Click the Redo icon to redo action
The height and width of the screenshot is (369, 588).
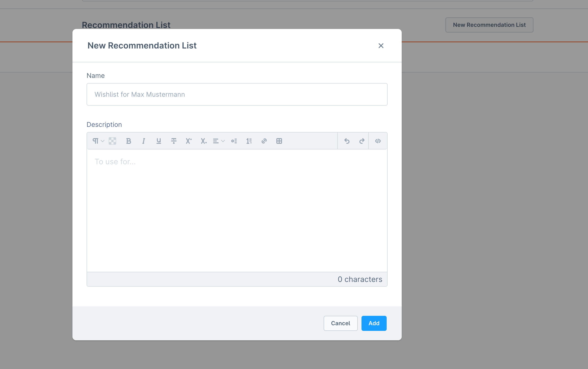[361, 141]
